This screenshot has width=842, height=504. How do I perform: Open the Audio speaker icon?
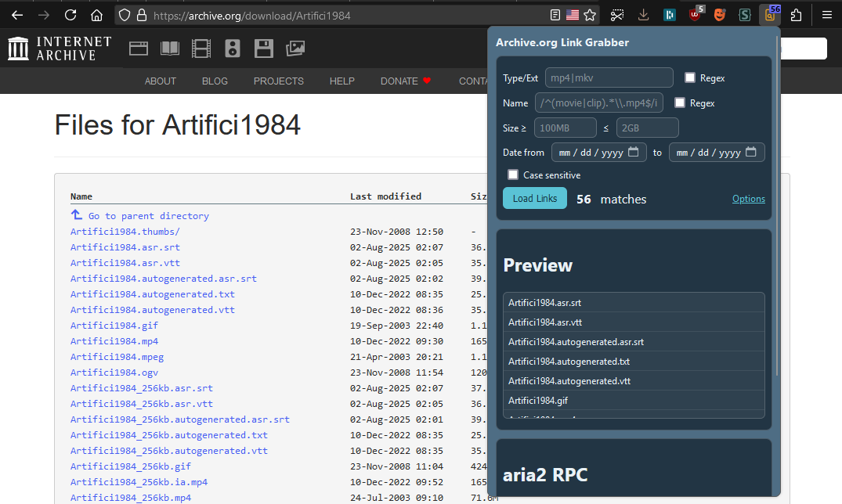233,49
